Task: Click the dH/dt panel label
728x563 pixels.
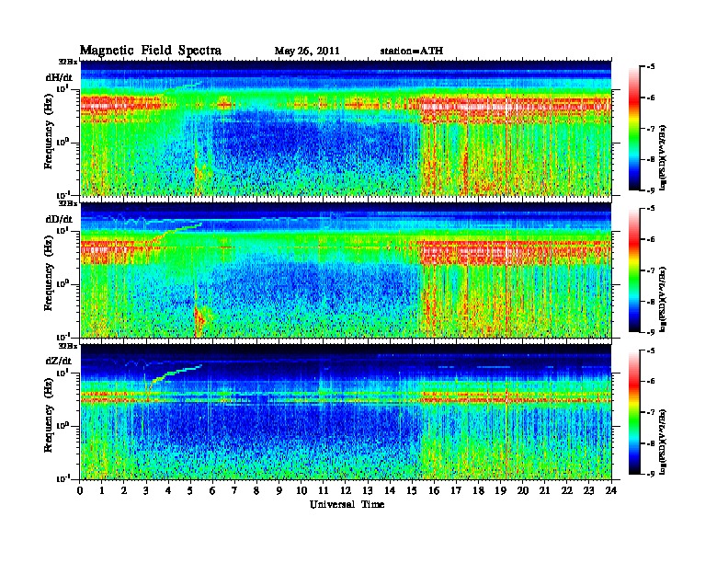Action: (x=59, y=77)
